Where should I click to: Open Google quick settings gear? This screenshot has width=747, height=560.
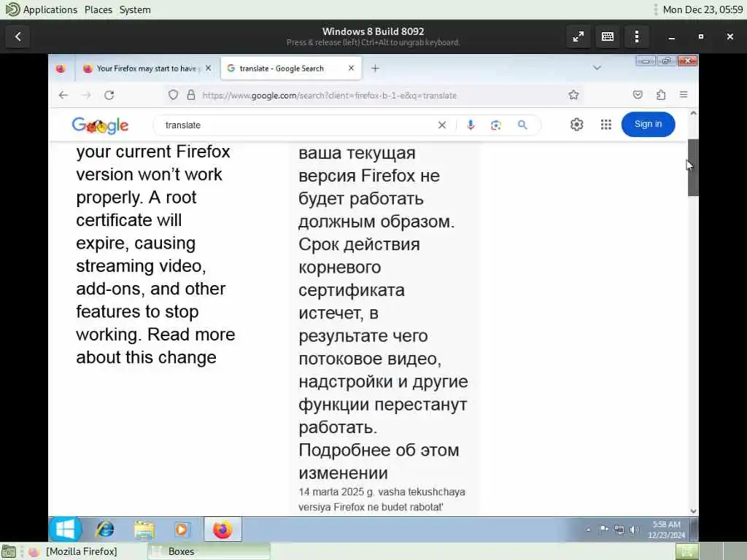[x=577, y=124]
